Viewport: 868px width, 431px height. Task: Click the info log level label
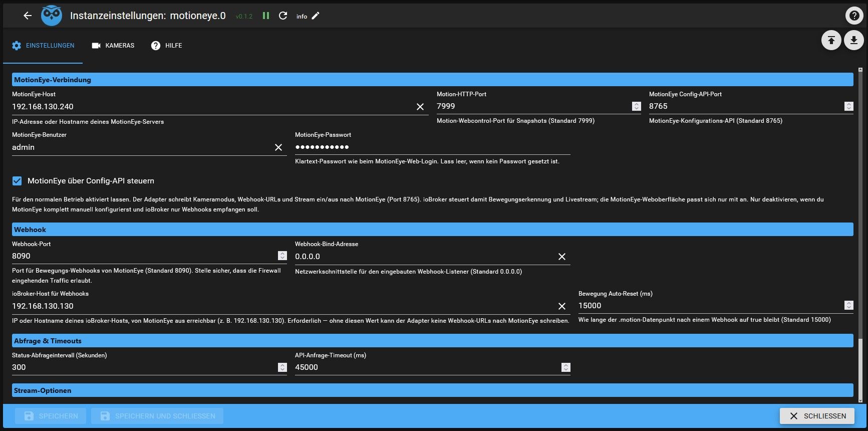(x=302, y=17)
